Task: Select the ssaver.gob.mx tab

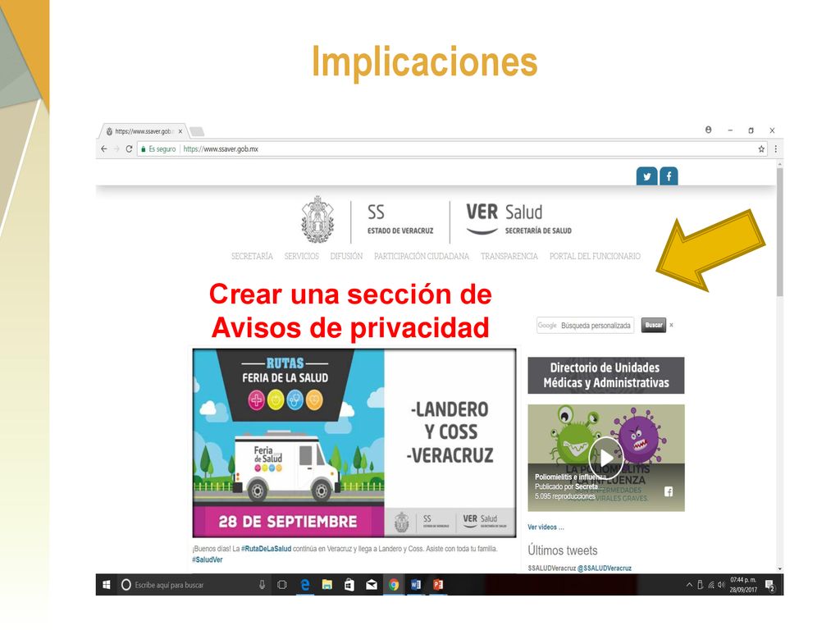Action: [143, 131]
